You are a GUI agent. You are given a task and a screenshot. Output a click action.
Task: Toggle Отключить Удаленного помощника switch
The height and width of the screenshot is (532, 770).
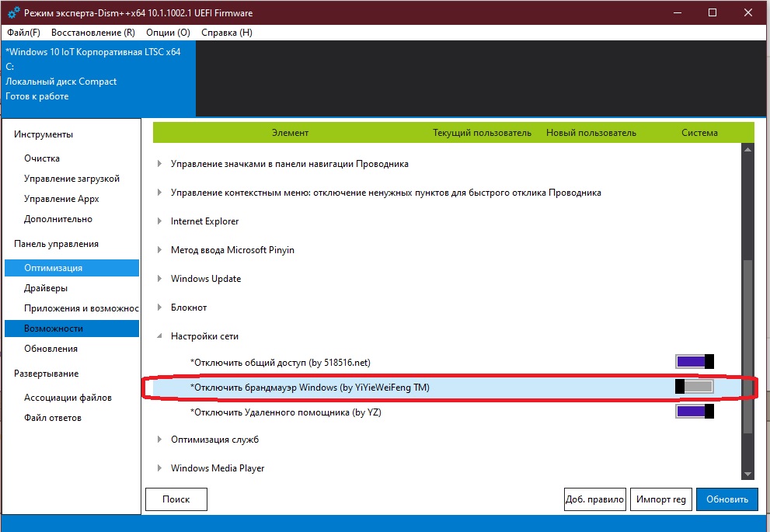pyautogui.click(x=695, y=412)
